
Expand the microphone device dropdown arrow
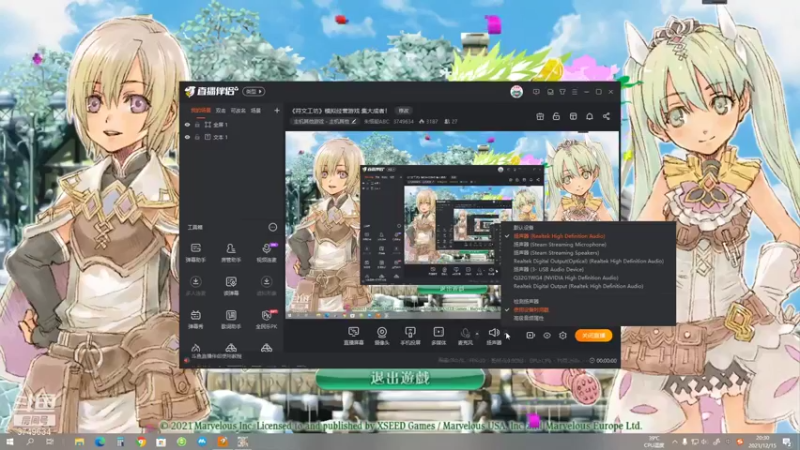pyautogui.click(x=477, y=334)
